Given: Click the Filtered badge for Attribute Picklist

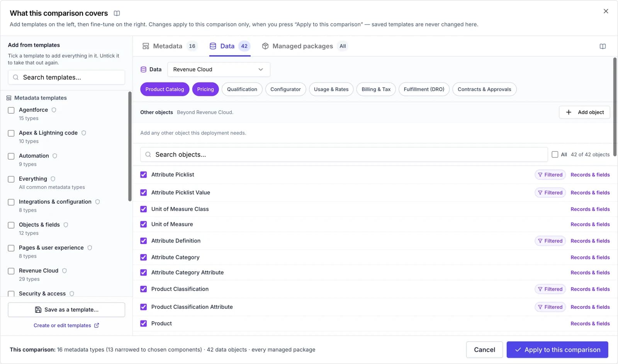Looking at the screenshot, I should tap(550, 175).
